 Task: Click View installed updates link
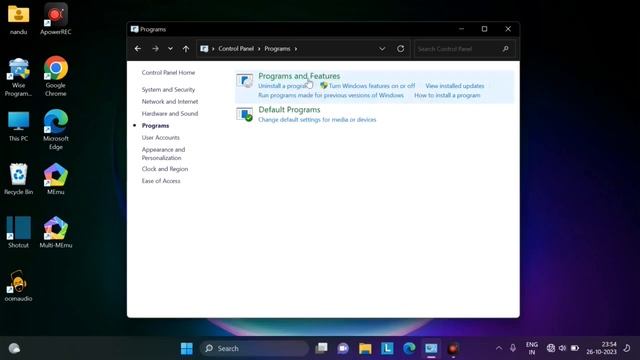click(x=455, y=86)
